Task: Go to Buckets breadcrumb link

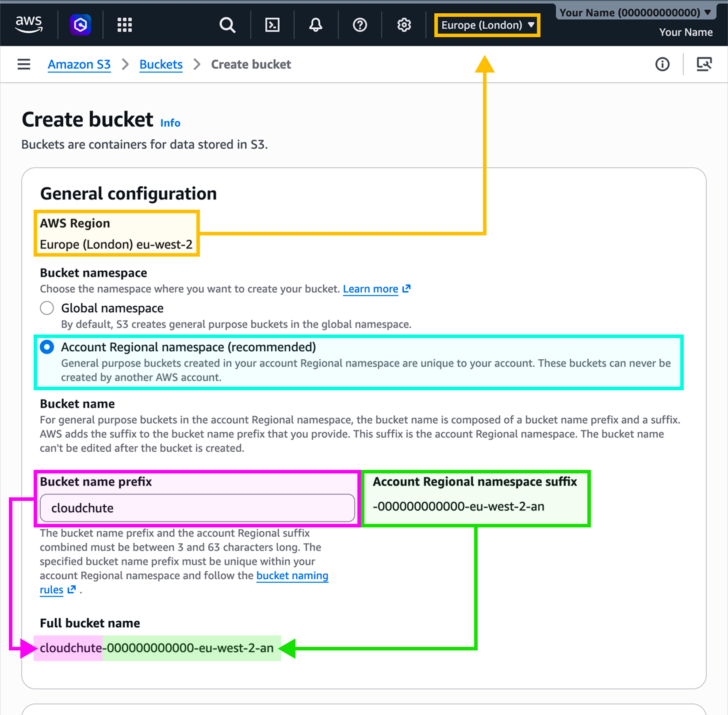Action: [x=161, y=64]
